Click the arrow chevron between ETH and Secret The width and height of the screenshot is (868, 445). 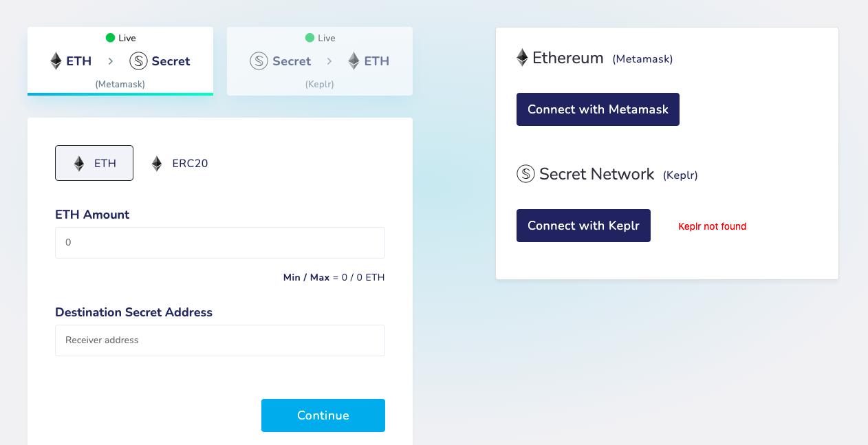[x=110, y=61]
